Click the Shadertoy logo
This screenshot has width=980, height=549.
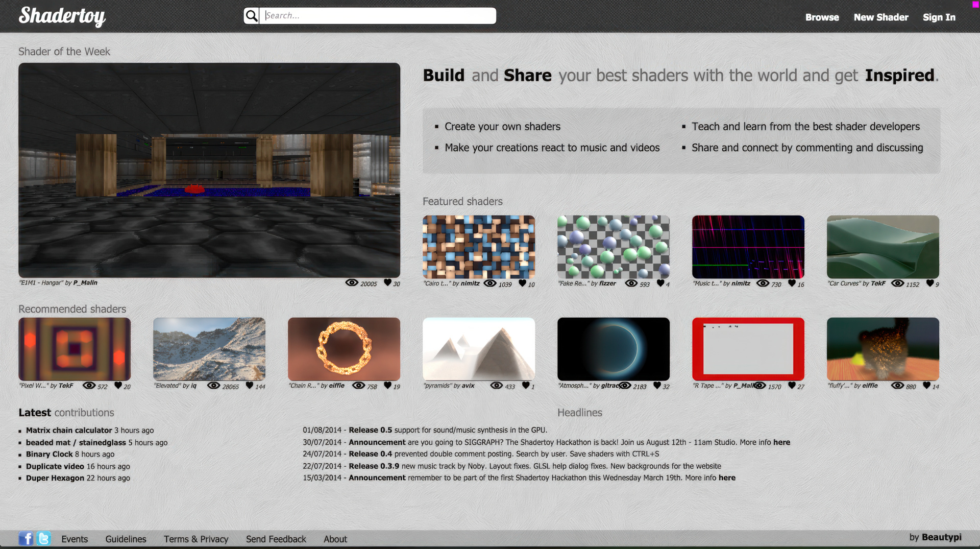tap(62, 16)
